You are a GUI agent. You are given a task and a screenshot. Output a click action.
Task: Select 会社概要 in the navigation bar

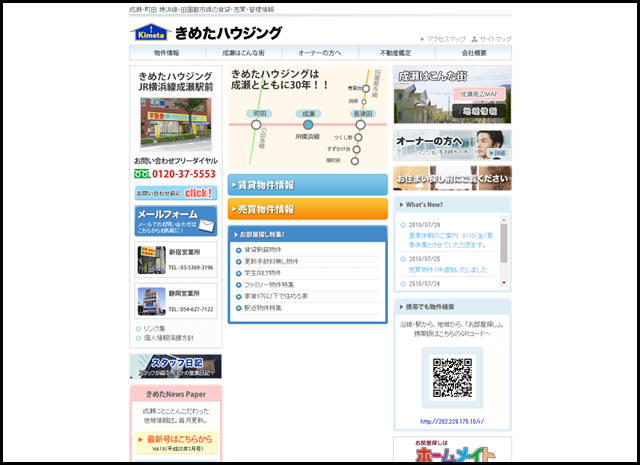click(473, 53)
